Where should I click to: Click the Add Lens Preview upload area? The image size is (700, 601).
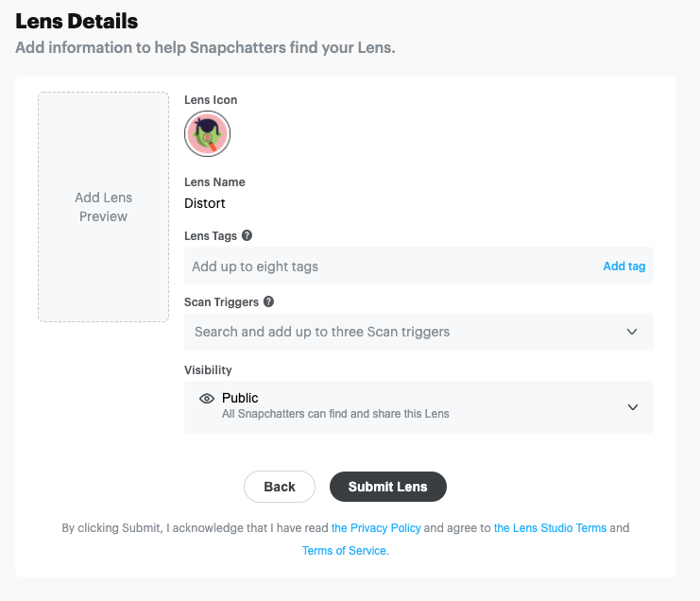click(x=103, y=207)
